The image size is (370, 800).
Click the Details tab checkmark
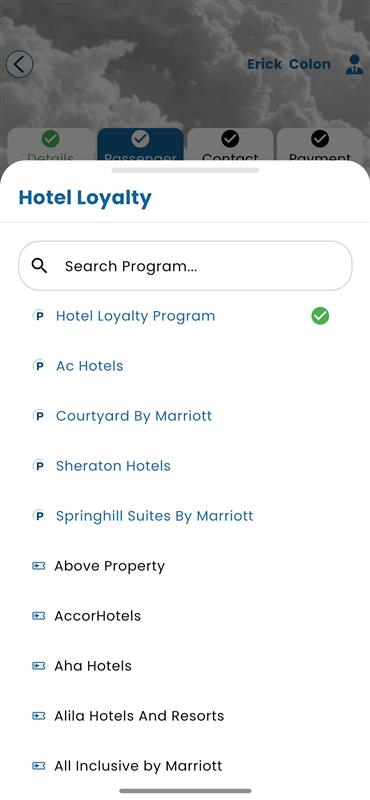[51, 138]
